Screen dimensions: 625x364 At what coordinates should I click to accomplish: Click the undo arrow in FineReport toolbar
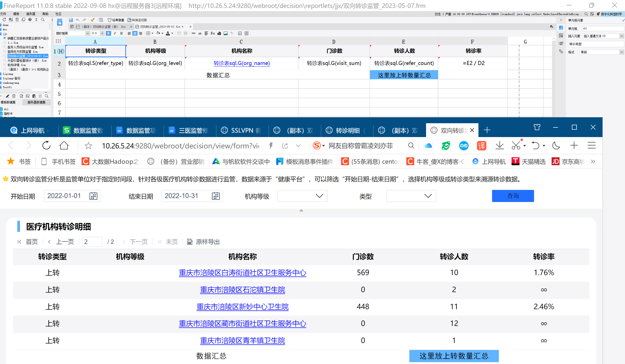click(78, 20)
